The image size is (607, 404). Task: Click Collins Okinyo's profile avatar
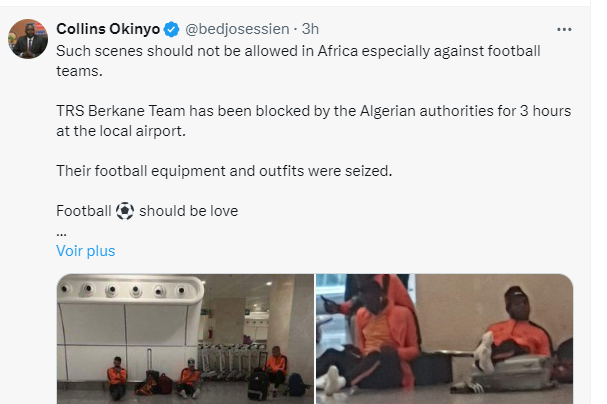[28, 37]
